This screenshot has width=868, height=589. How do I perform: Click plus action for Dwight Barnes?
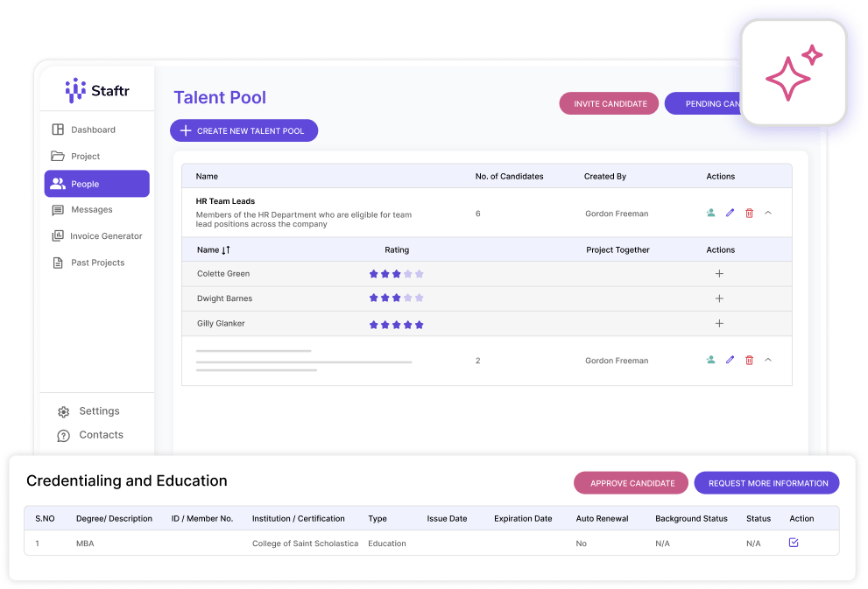[x=719, y=298]
